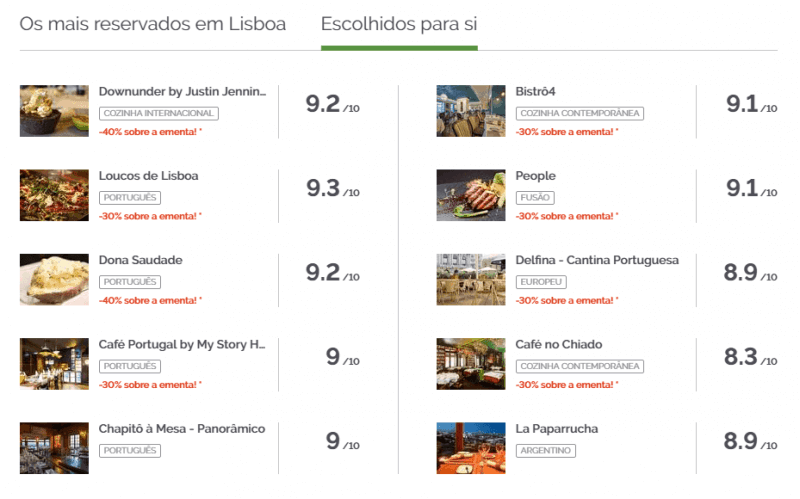
Task: Click the Argentino tag under La Paparrucha
Action: [x=545, y=451]
